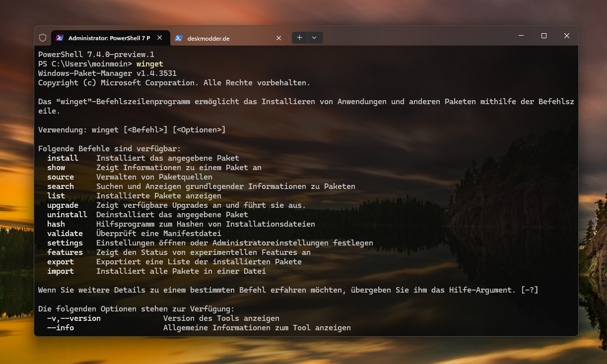Click the 'validate' command name
607x364 pixels.
point(65,234)
